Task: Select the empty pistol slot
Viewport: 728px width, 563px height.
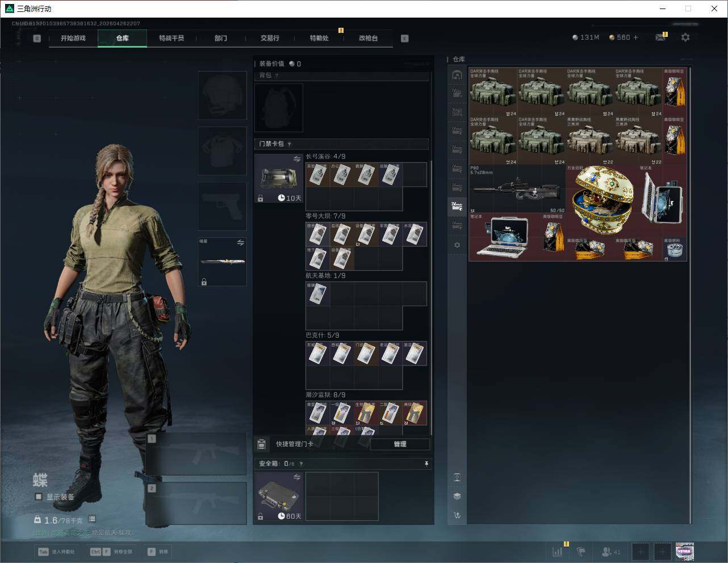Action: [x=223, y=206]
